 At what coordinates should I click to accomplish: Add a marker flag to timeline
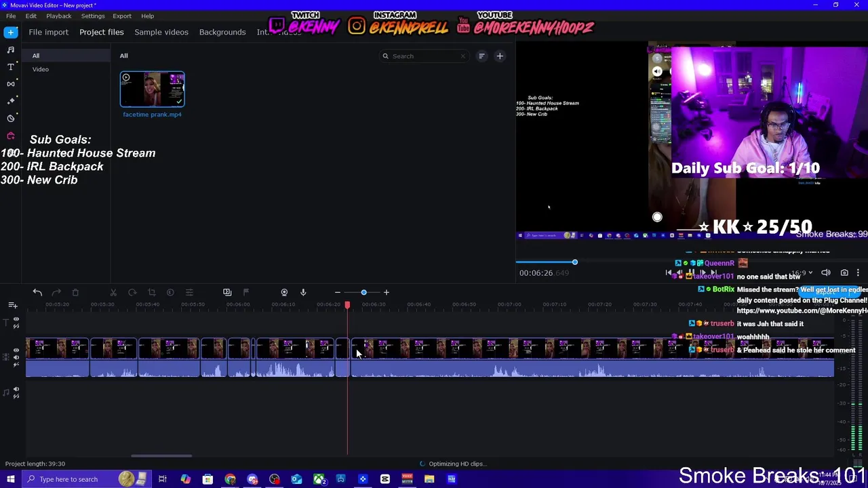(246, 292)
